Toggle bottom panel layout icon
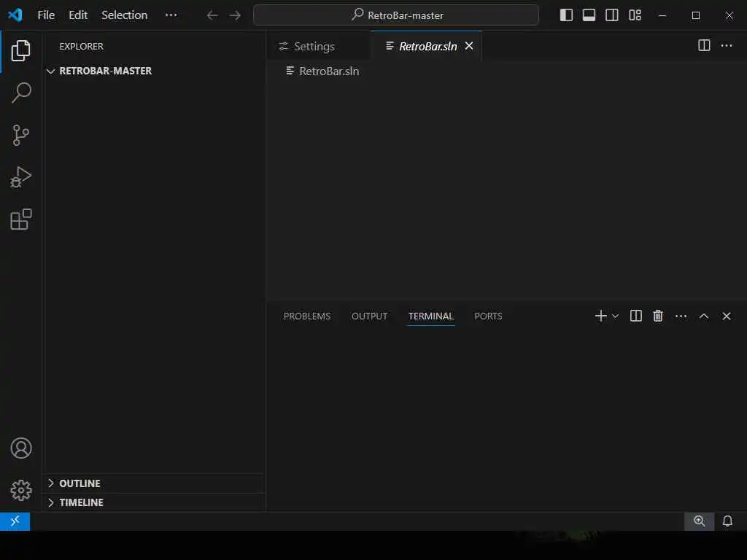 point(589,15)
